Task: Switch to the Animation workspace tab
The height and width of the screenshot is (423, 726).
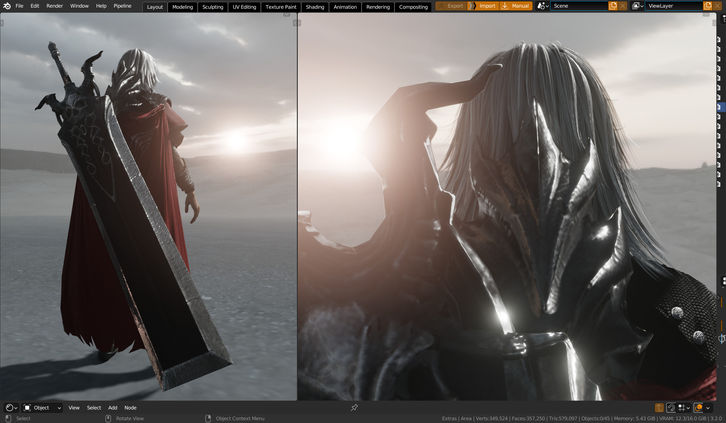Action: [345, 7]
